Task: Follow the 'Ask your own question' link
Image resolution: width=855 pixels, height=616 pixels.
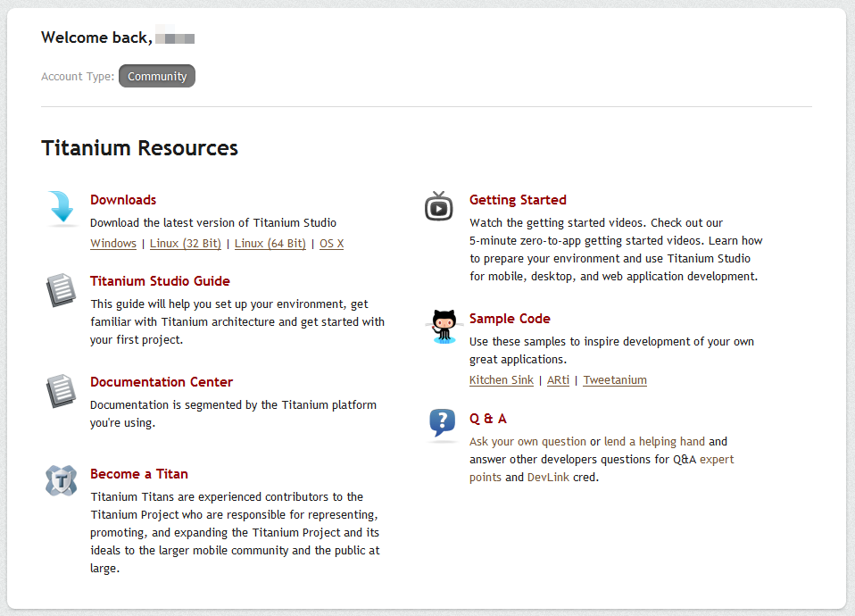Action: 527,442
